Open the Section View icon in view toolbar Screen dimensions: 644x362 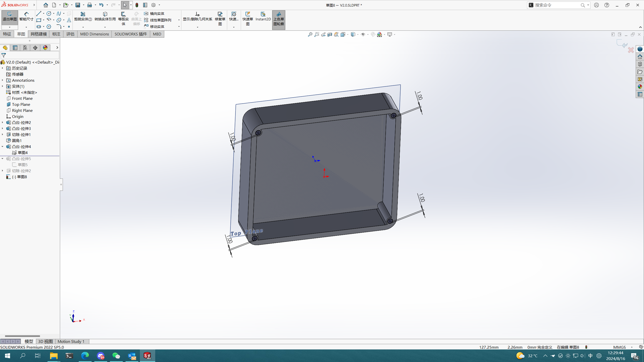(330, 34)
